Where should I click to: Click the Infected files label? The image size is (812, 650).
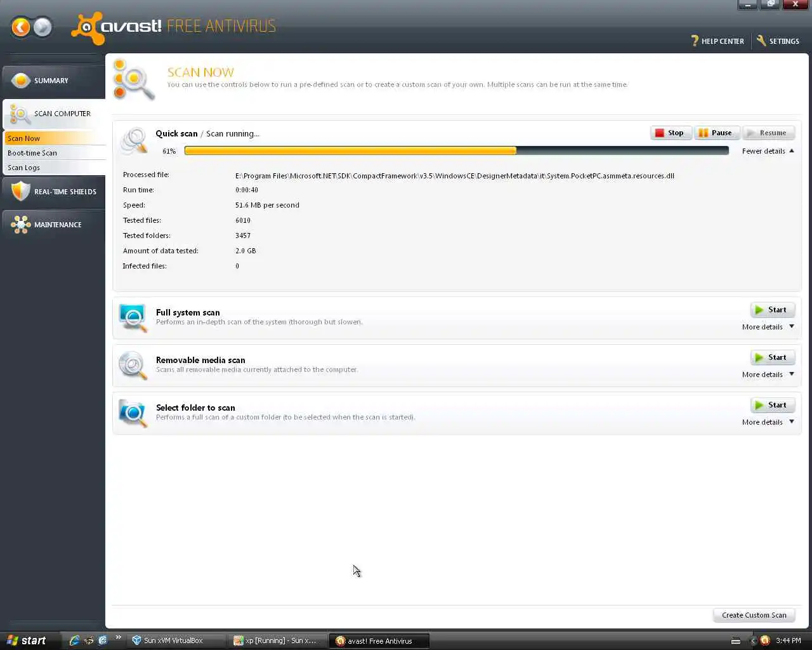(x=145, y=266)
